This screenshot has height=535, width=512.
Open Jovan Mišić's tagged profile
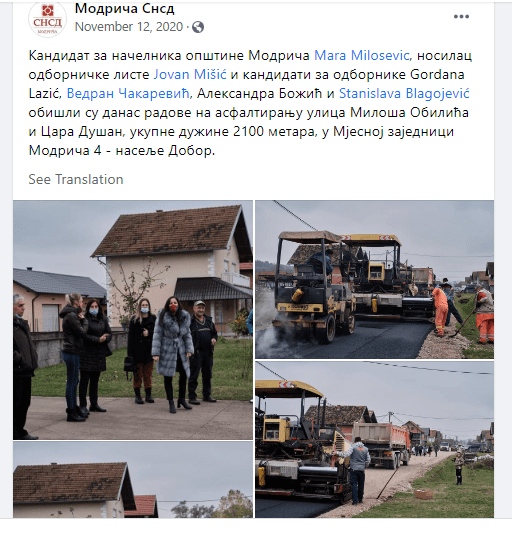pos(190,74)
